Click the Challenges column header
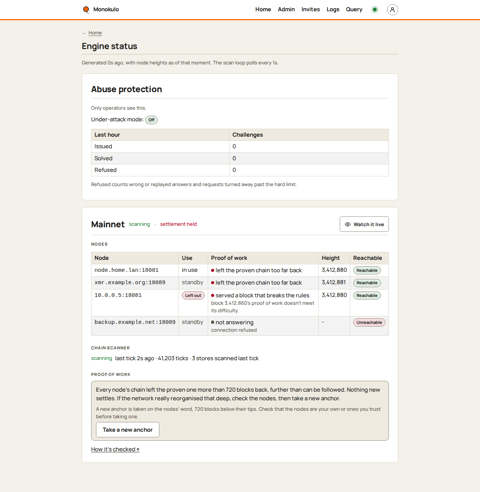Image resolution: width=480 pixels, height=492 pixels. pyautogui.click(x=248, y=135)
